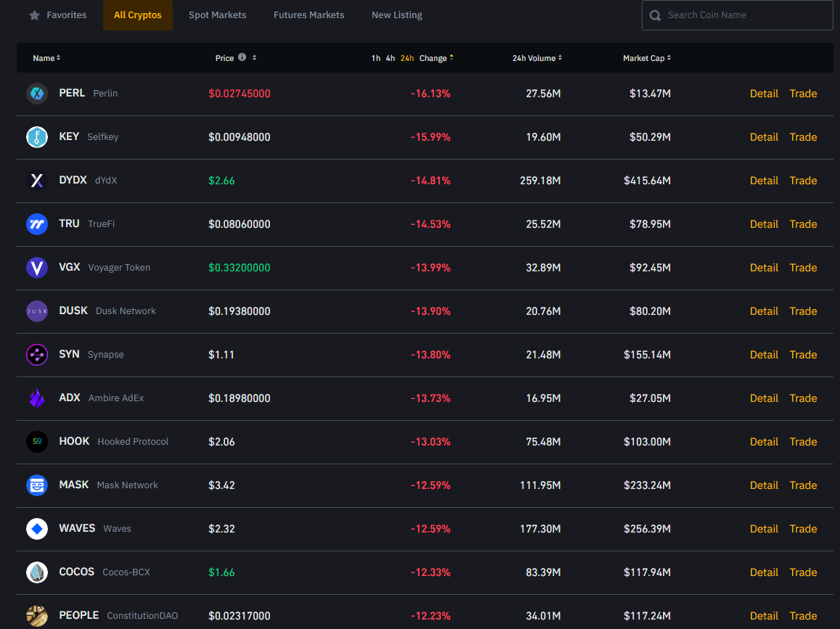Image resolution: width=840 pixels, height=629 pixels.
Task: Click the Selfkey KEY coin icon
Action: [37, 137]
